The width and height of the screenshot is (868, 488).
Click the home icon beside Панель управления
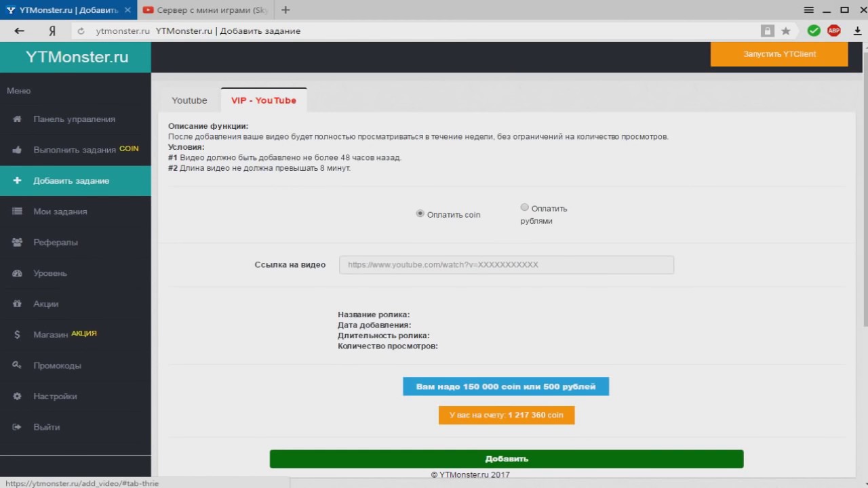[x=18, y=119]
